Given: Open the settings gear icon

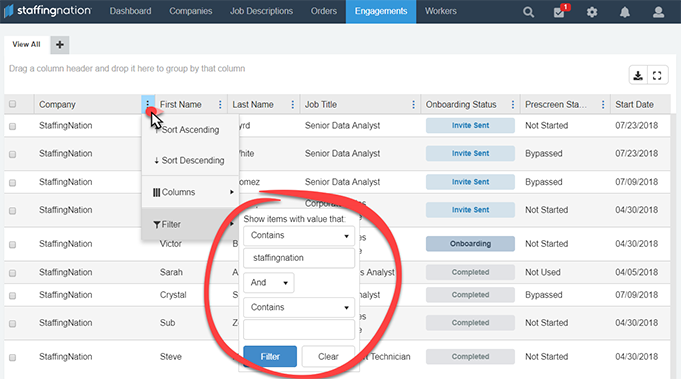Looking at the screenshot, I should click(x=592, y=12).
